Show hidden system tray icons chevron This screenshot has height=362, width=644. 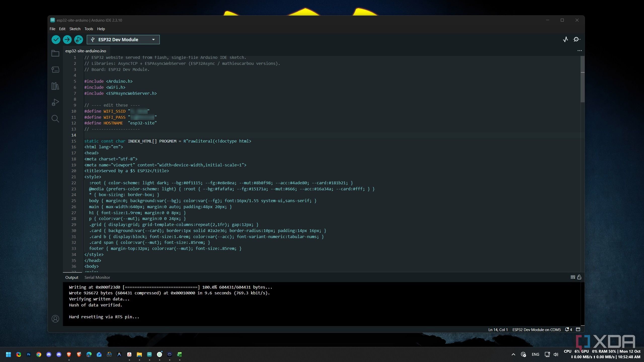[513, 354]
